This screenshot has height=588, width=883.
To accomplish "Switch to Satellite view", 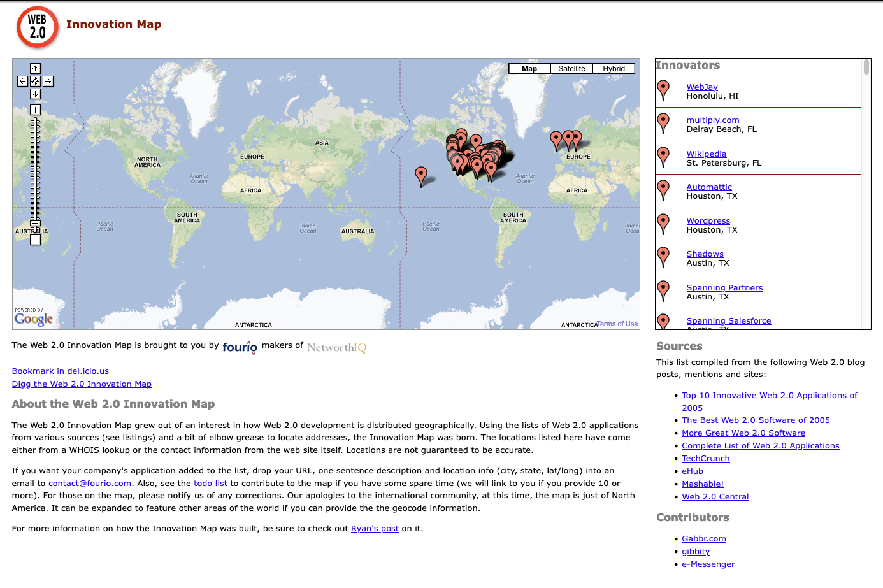I will pyautogui.click(x=571, y=69).
